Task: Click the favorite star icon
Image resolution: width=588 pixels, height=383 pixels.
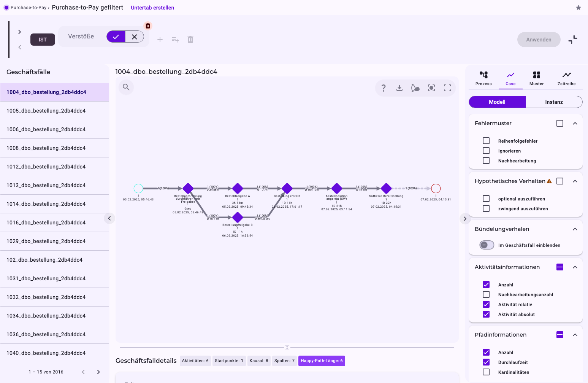Action: click(578, 8)
